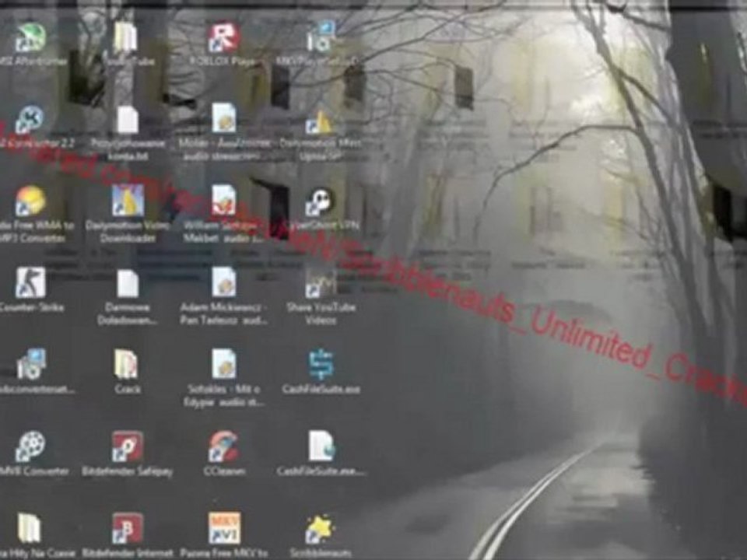The height and width of the screenshot is (560, 747).
Task: Open the Converter 2.2 shortcut
Action: pyautogui.click(x=30, y=120)
